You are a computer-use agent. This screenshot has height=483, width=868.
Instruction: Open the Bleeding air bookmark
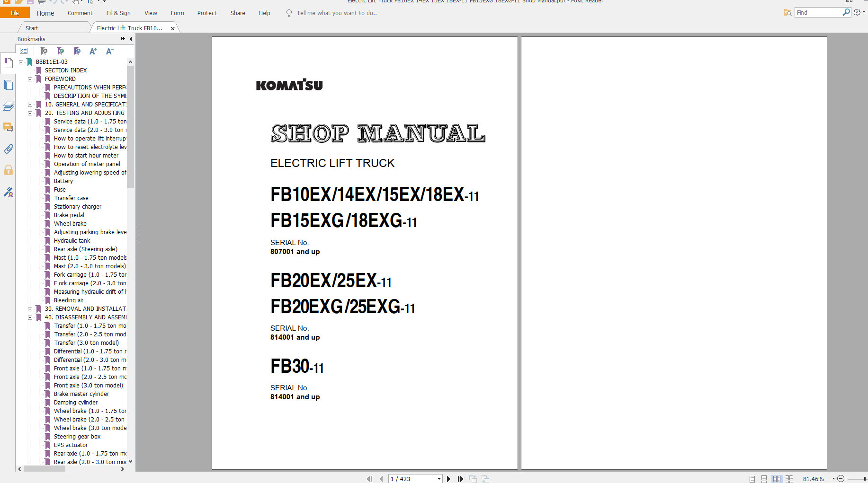click(x=69, y=300)
